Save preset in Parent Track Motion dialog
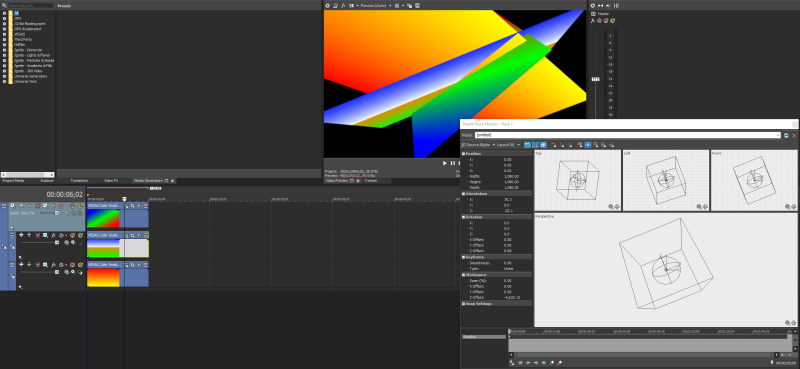Viewport: 800px width, 369px height. [x=786, y=135]
